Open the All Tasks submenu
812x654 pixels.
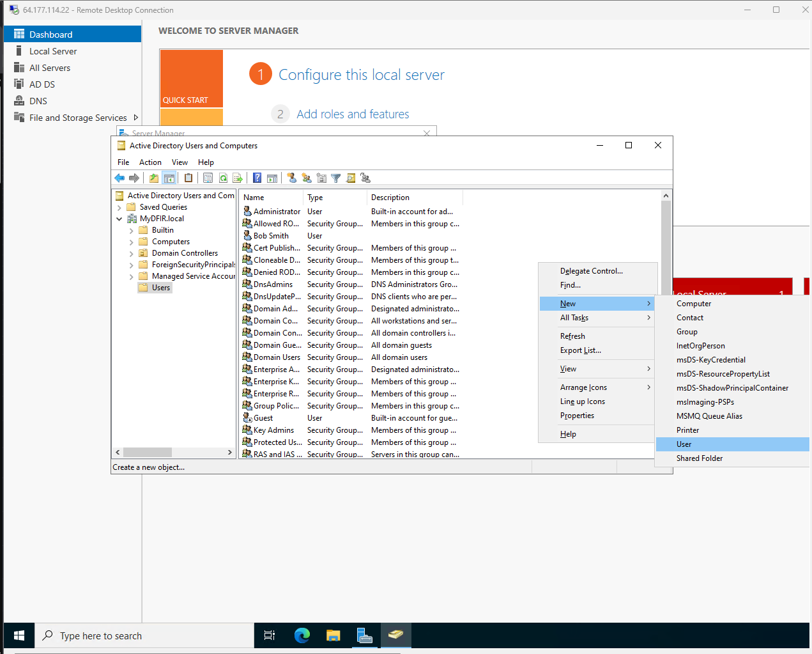point(597,318)
